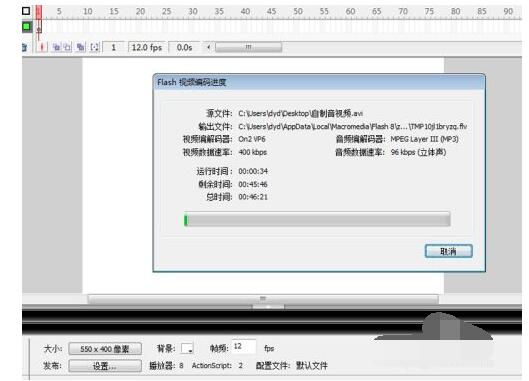Click the elapsed time value 00:00:34
Viewport: 529px width, 381px height.
click(253, 171)
